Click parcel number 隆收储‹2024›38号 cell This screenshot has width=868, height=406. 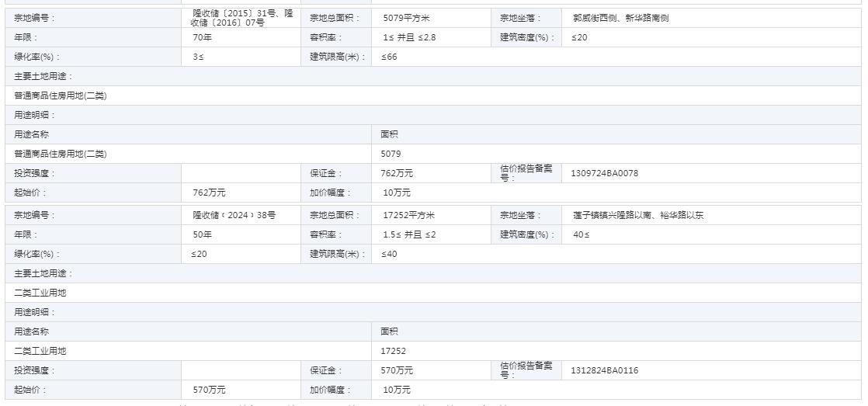coord(234,215)
